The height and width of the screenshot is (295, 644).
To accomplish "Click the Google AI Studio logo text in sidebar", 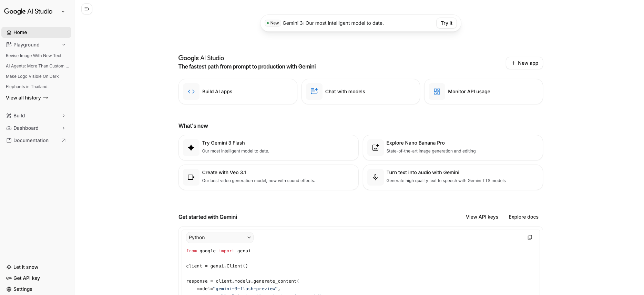I will tap(28, 11).
